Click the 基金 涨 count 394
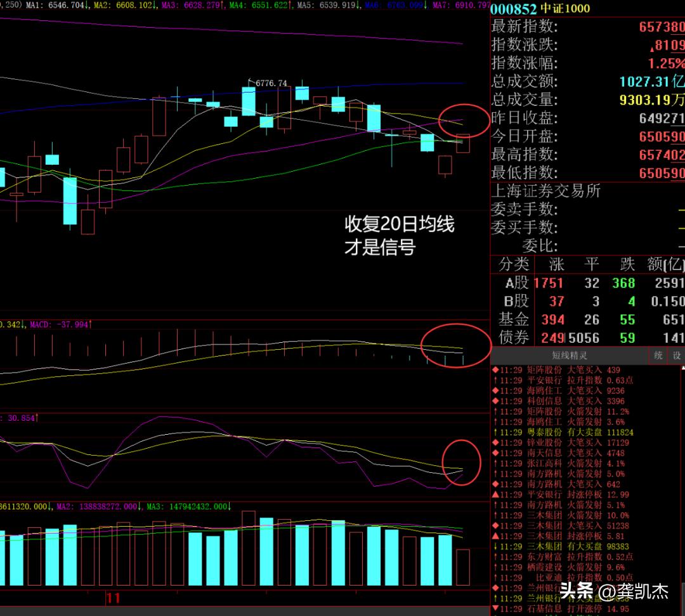Screen dimensions: 685x616 (x=552, y=319)
